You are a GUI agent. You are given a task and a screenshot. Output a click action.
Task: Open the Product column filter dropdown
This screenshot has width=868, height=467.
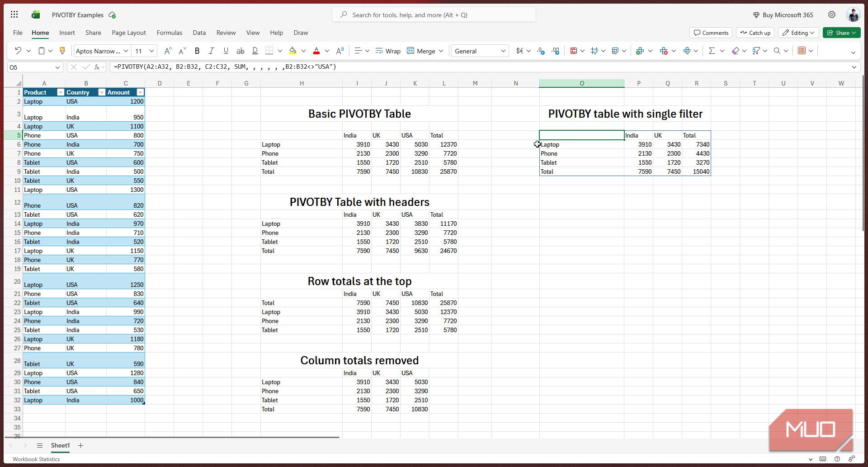(x=61, y=92)
